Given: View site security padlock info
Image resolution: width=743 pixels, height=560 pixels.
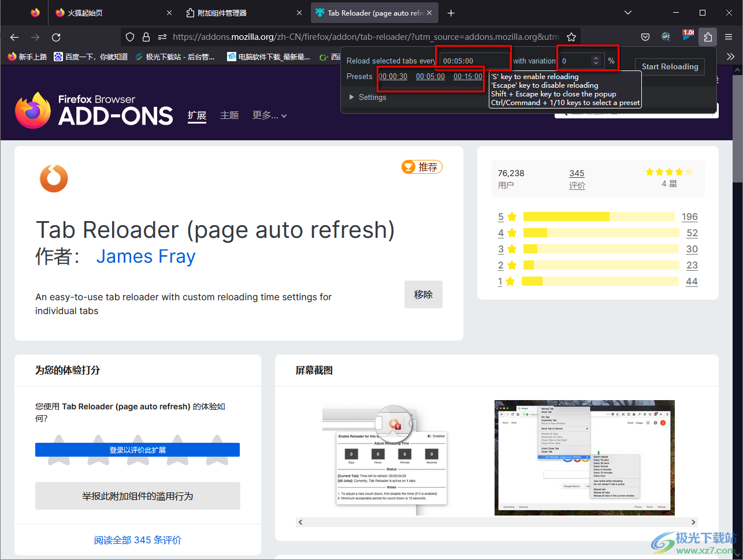Looking at the screenshot, I should (146, 37).
